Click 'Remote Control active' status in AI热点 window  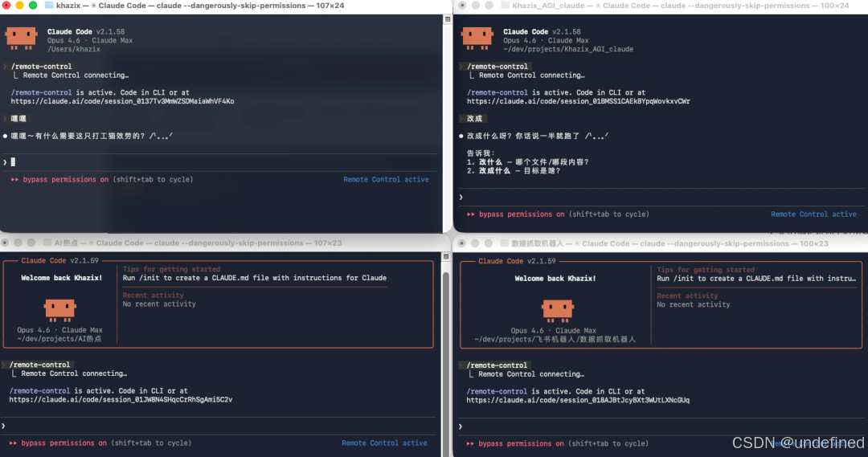tap(384, 443)
